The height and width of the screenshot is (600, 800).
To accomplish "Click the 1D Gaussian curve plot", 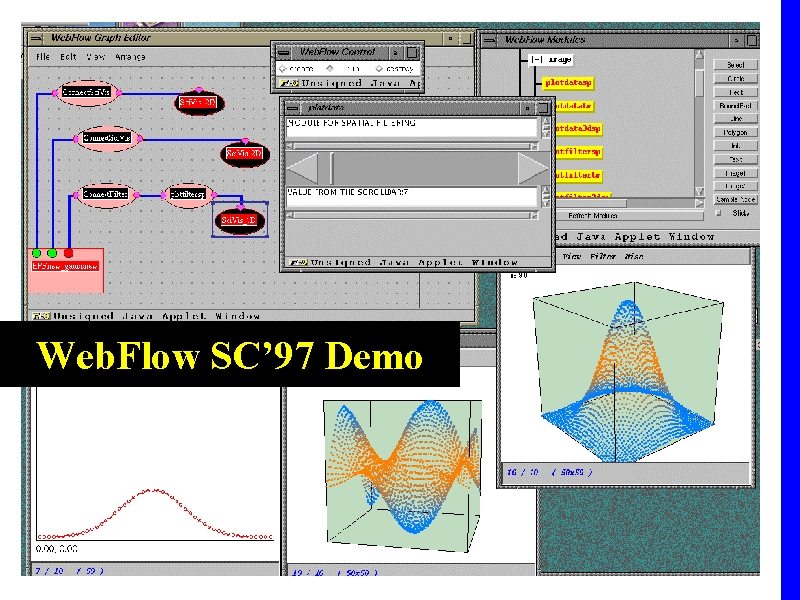I will click(x=155, y=513).
